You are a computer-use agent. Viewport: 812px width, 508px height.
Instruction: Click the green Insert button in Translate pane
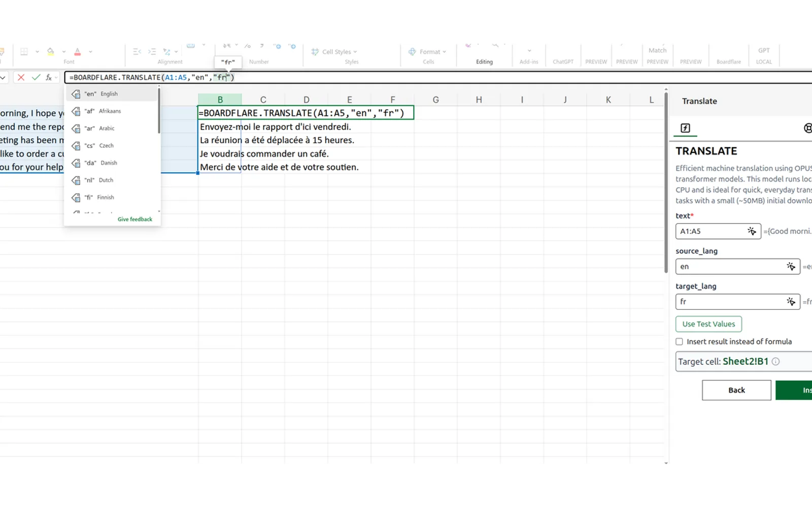click(794, 390)
